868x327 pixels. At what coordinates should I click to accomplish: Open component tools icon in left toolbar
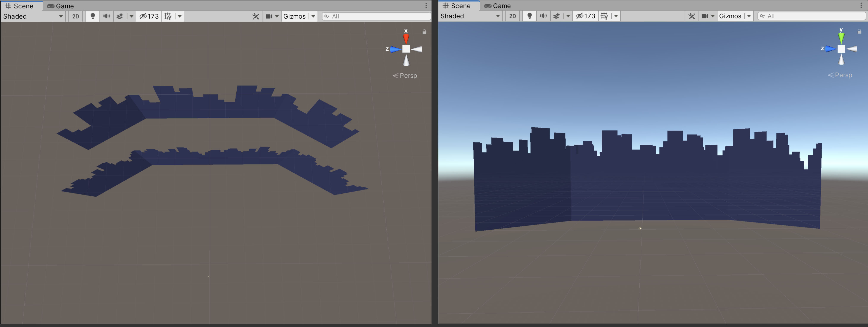coord(256,16)
